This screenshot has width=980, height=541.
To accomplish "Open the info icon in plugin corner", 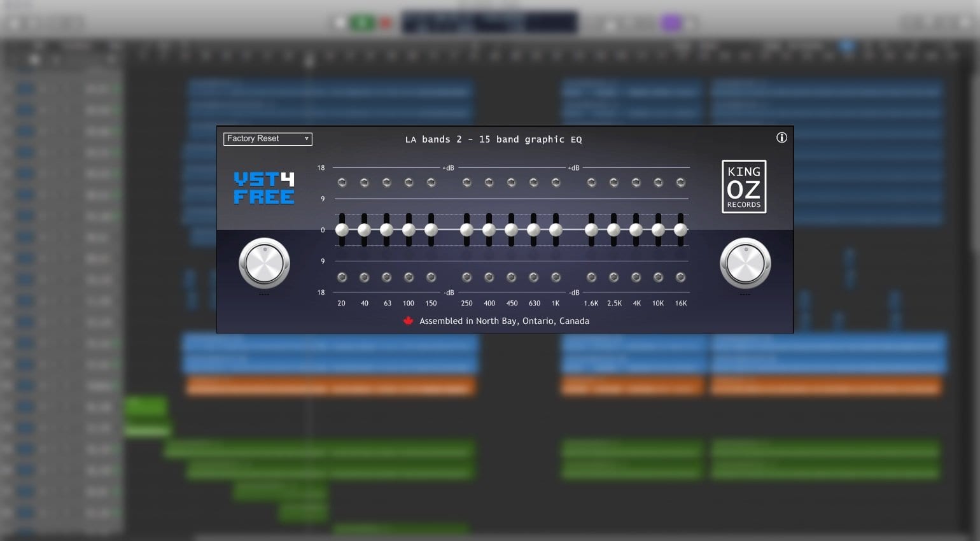I will coord(781,137).
